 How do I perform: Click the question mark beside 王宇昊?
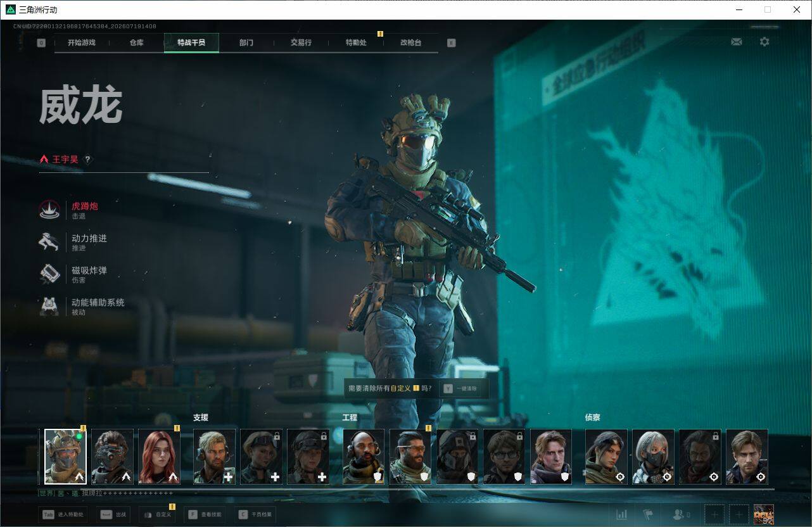pos(87,160)
